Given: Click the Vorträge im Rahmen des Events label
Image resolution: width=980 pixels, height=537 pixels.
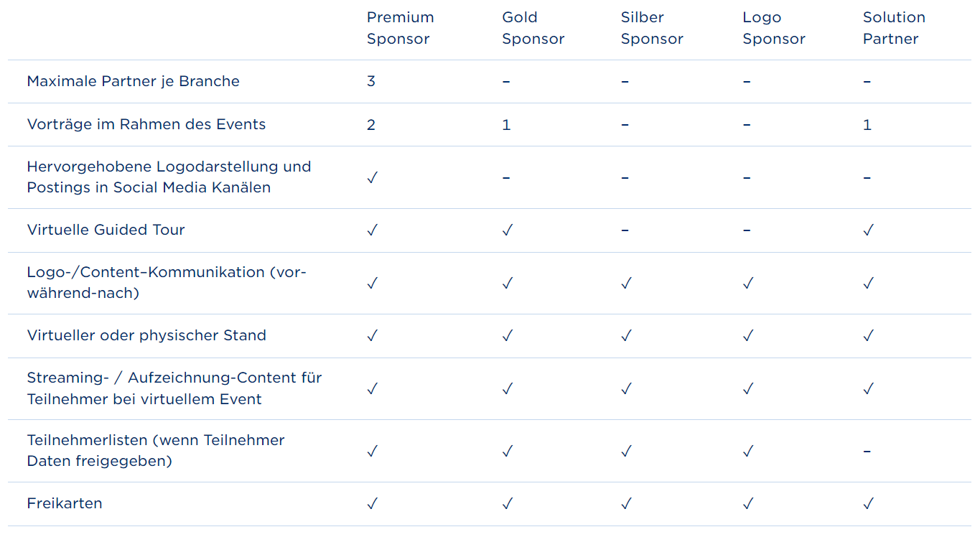Looking at the screenshot, I should coord(146,124).
